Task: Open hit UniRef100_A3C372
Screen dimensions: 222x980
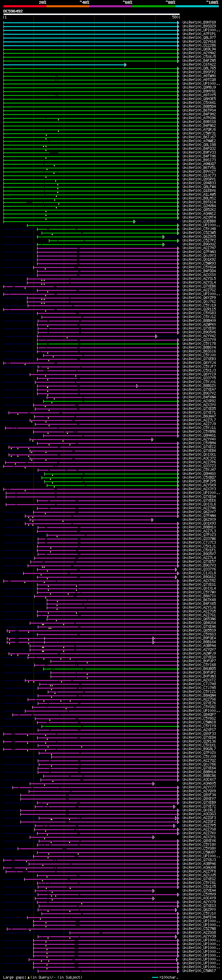Action: pos(199,459)
